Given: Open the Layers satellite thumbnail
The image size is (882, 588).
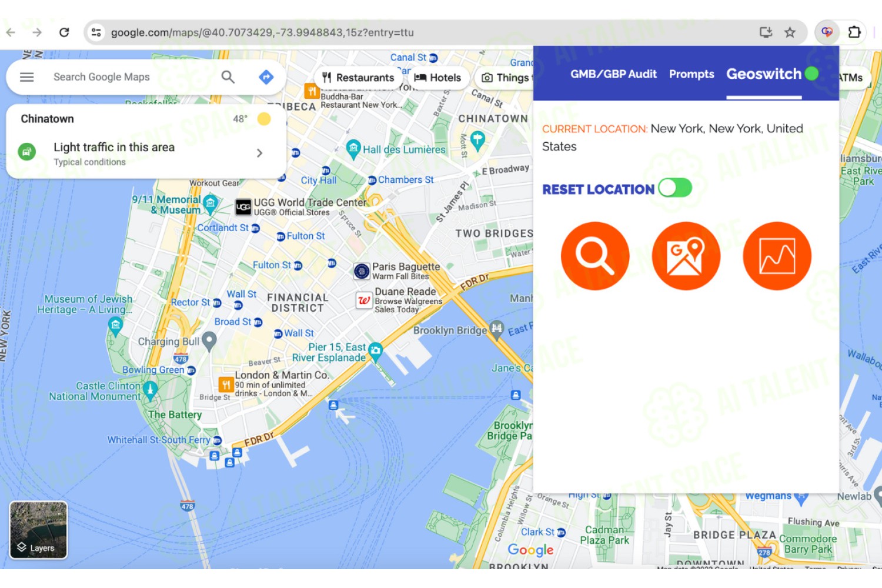Looking at the screenshot, I should 38,530.
